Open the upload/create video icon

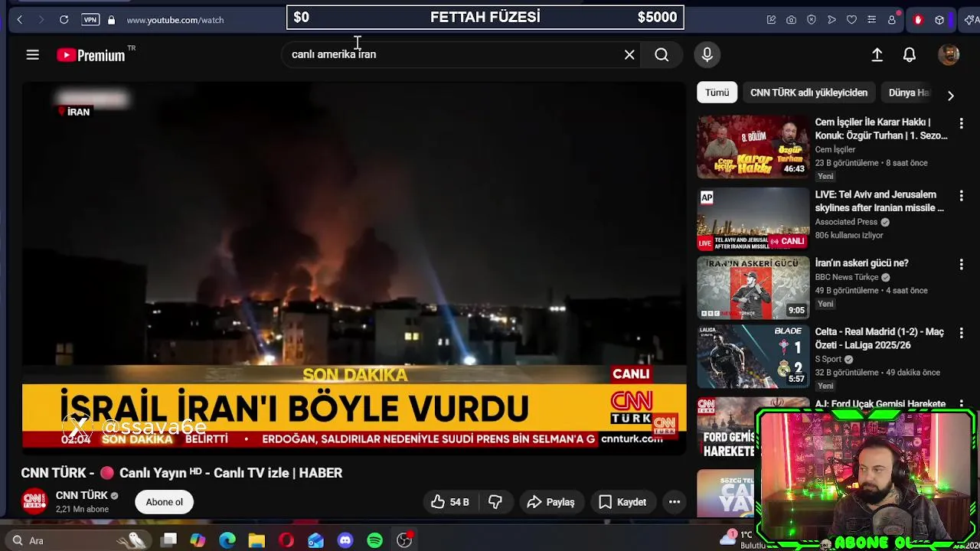pyautogui.click(x=877, y=54)
